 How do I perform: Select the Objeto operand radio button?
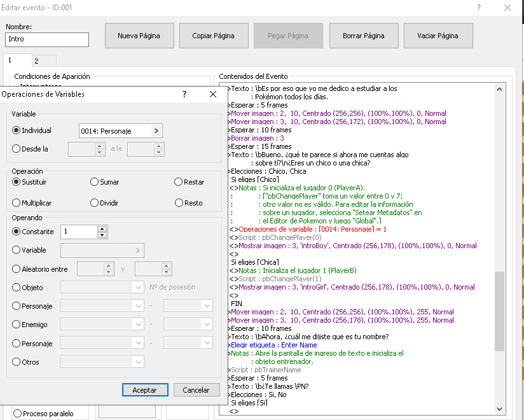click(x=17, y=288)
